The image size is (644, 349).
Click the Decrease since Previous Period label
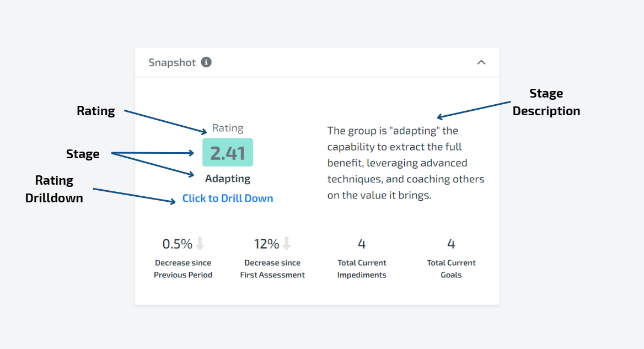coord(183,269)
